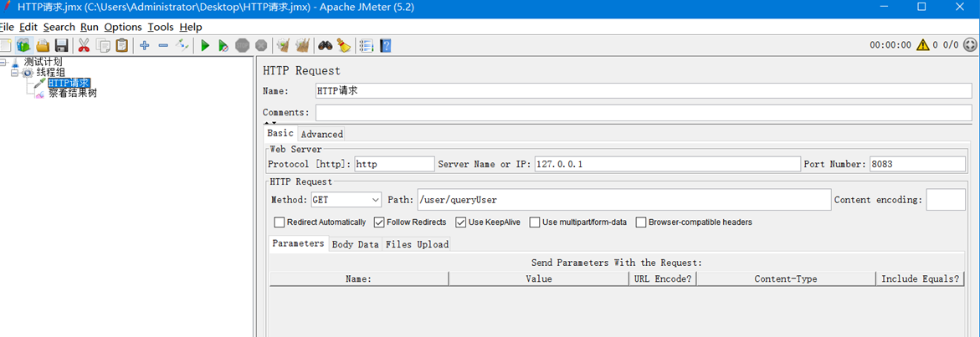The width and height of the screenshot is (980, 337).
Task: Click the Protocol field showing http
Action: [393, 164]
